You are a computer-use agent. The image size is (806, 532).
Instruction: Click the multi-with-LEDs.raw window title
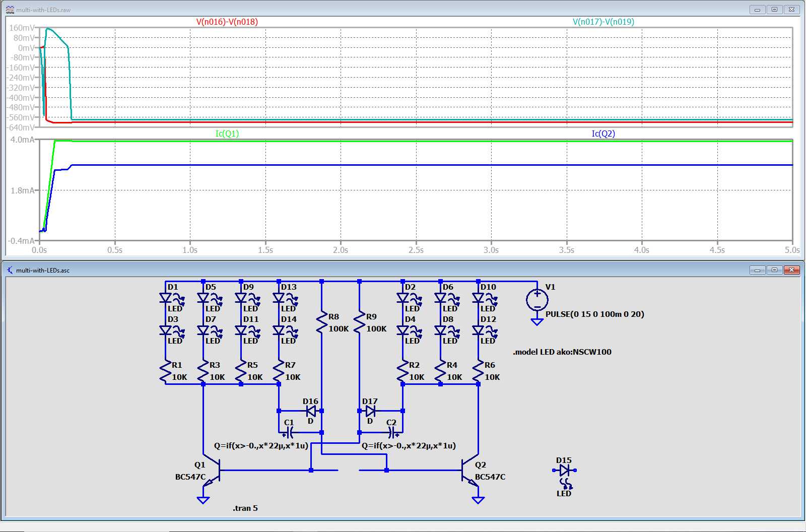coord(43,10)
